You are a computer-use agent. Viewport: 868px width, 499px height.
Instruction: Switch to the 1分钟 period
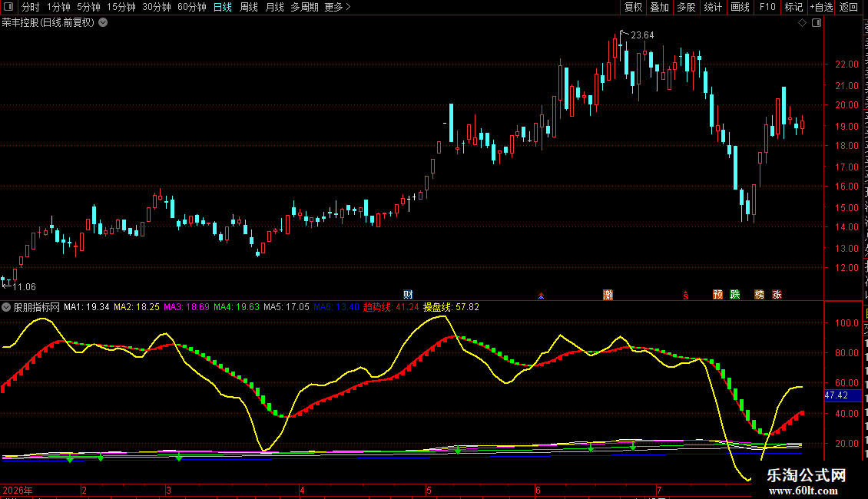58,7
